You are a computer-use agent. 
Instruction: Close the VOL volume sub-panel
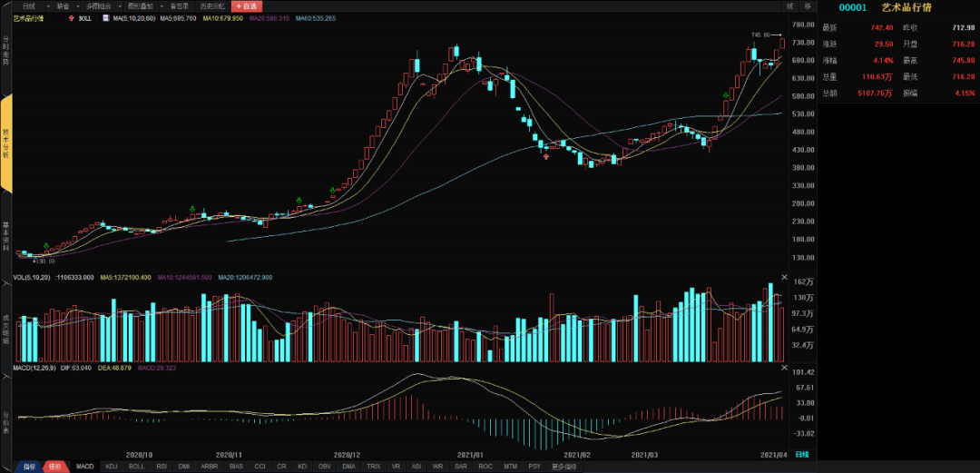coord(784,277)
